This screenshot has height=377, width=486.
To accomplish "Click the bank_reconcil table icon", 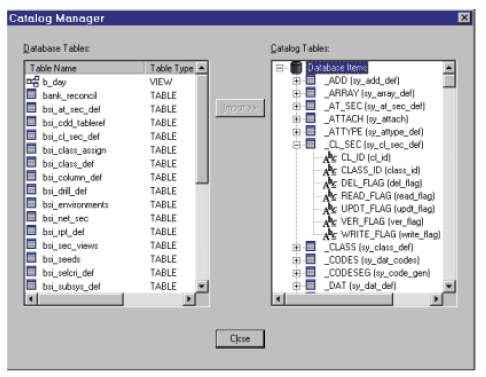I will (31, 95).
